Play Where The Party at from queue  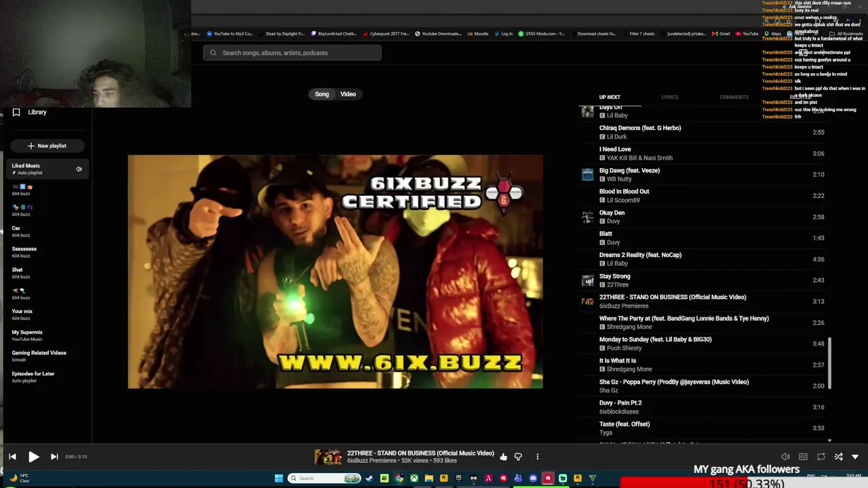704,323
